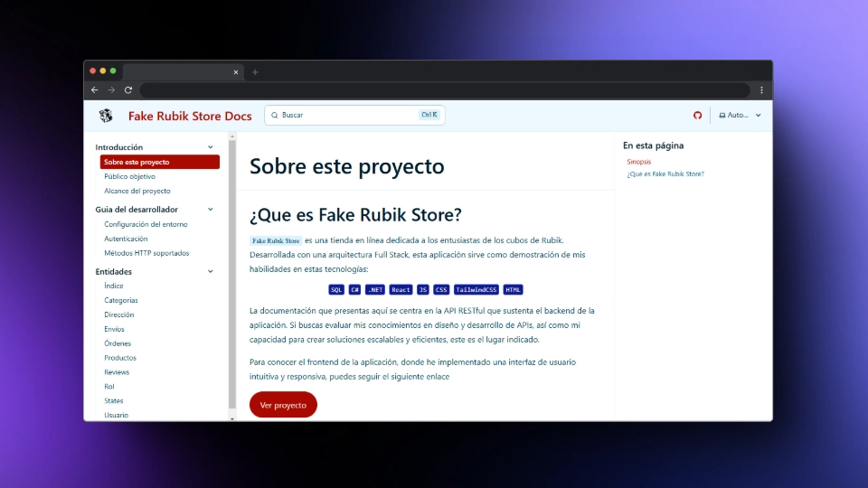Click the JS technology badge

coord(423,289)
